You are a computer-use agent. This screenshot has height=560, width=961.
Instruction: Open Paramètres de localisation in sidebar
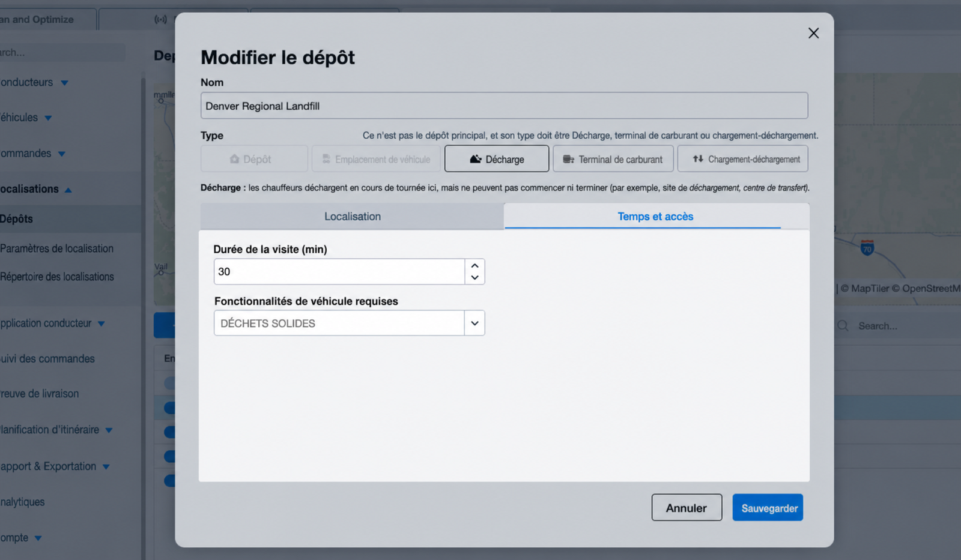pos(56,248)
